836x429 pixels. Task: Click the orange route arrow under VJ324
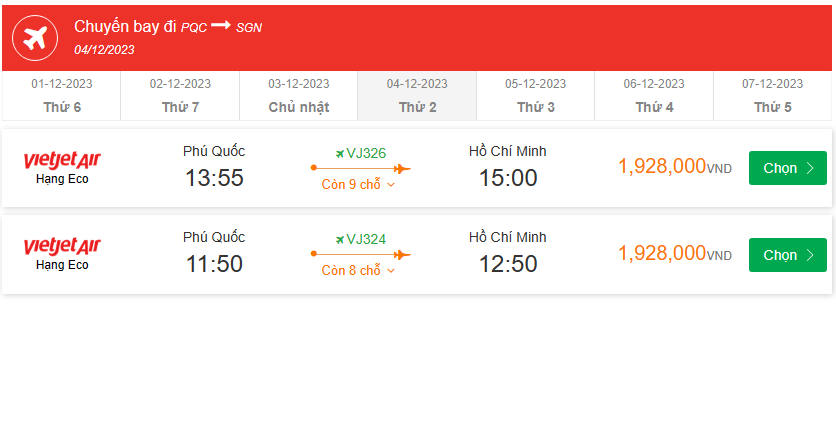(360, 255)
